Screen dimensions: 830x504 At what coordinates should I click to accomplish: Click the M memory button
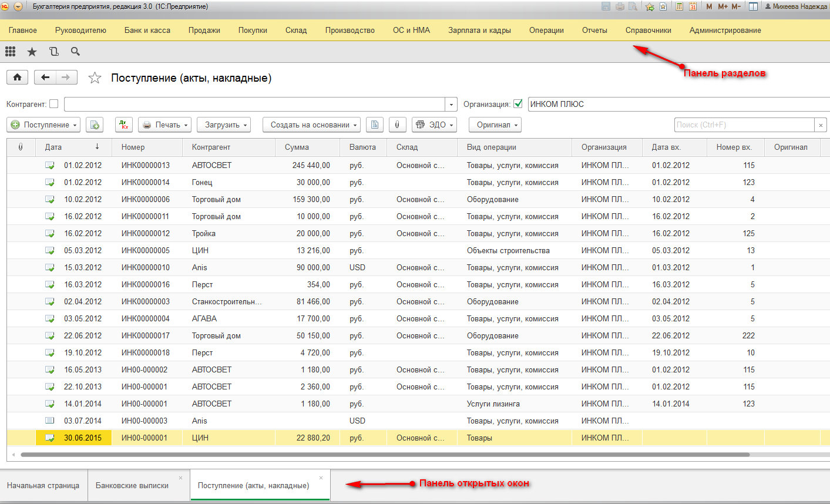[x=709, y=6]
